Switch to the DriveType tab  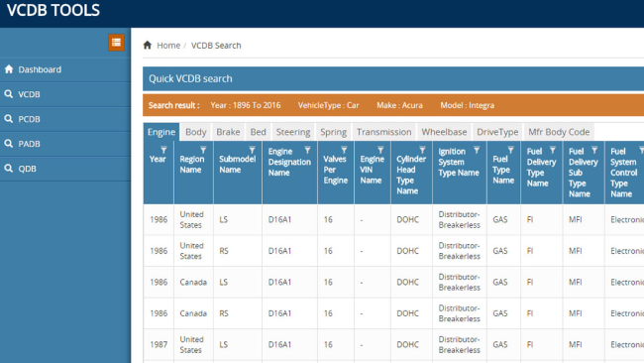click(x=497, y=132)
